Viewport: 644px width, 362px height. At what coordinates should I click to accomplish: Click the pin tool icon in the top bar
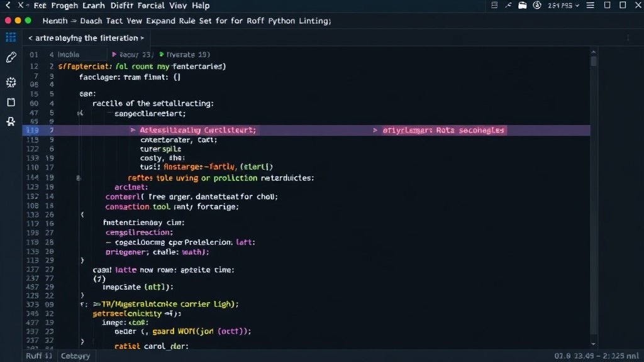(x=508, y=5)
